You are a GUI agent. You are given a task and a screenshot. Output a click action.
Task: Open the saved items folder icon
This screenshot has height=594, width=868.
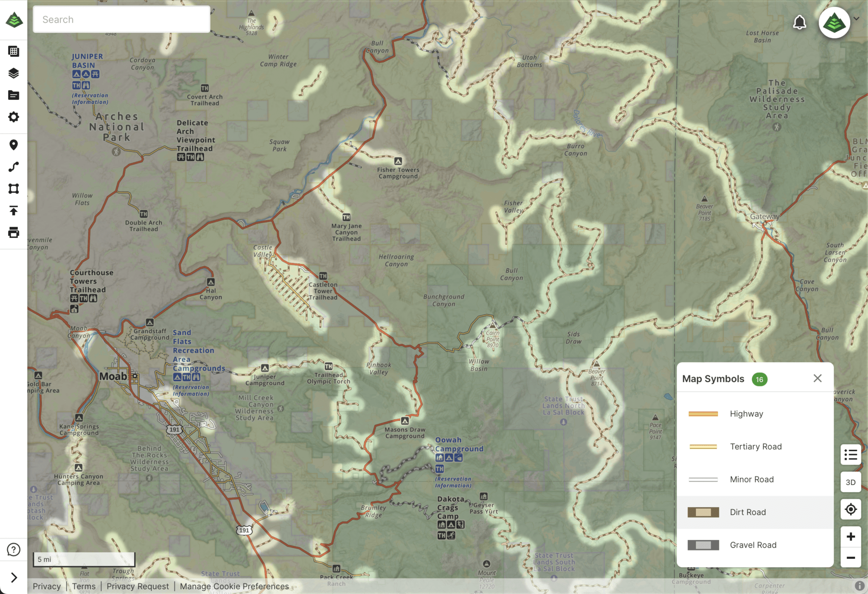(14, 95)
